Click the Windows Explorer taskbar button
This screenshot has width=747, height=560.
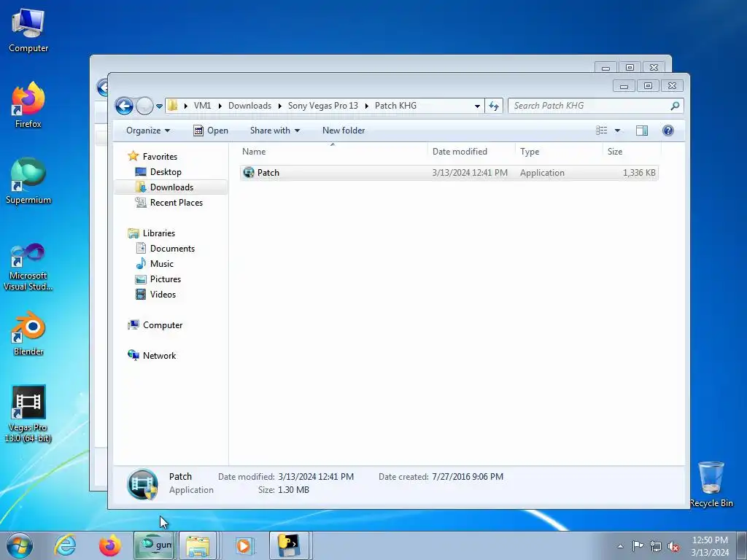pyautogui.click(x=198, y=545)
